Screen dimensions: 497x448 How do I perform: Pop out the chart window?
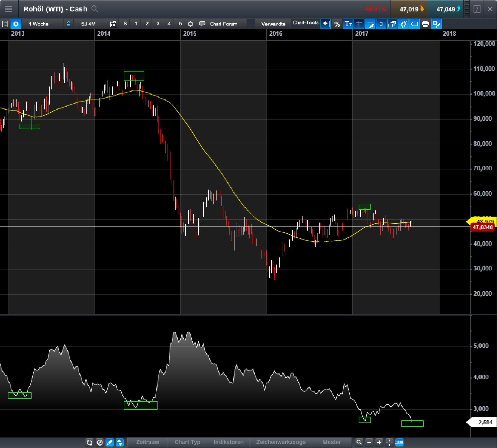[x=477, y=9]
